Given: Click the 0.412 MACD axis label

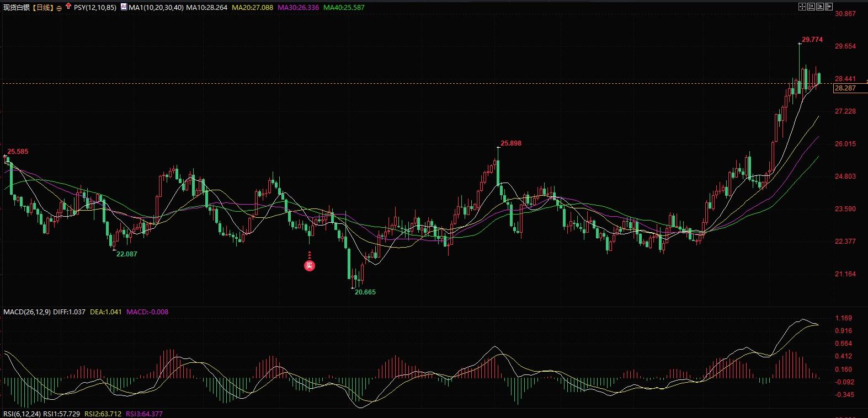Looking at the screenshot, I should [x=844, y=356].
